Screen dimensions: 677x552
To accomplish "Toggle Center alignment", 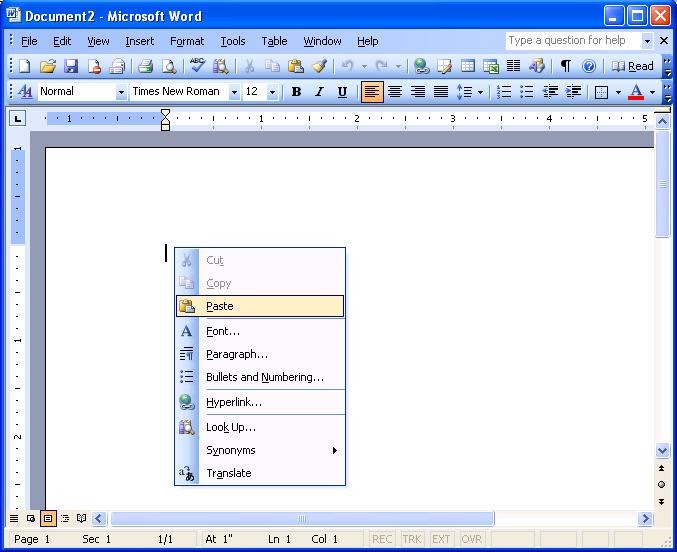I will (395, 92).
